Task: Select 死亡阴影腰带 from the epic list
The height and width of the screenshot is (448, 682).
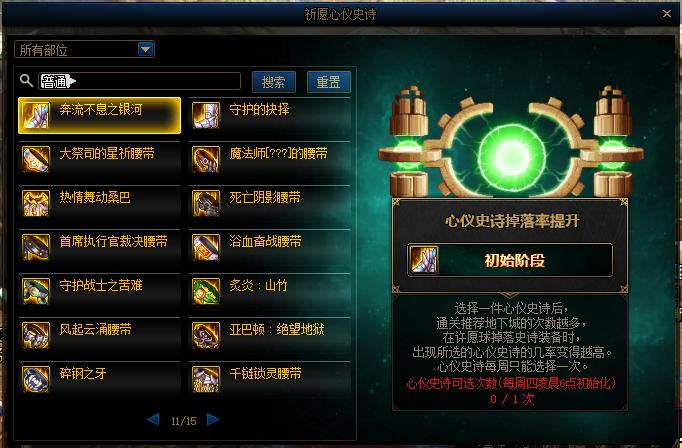Action: tap(270, 204)
